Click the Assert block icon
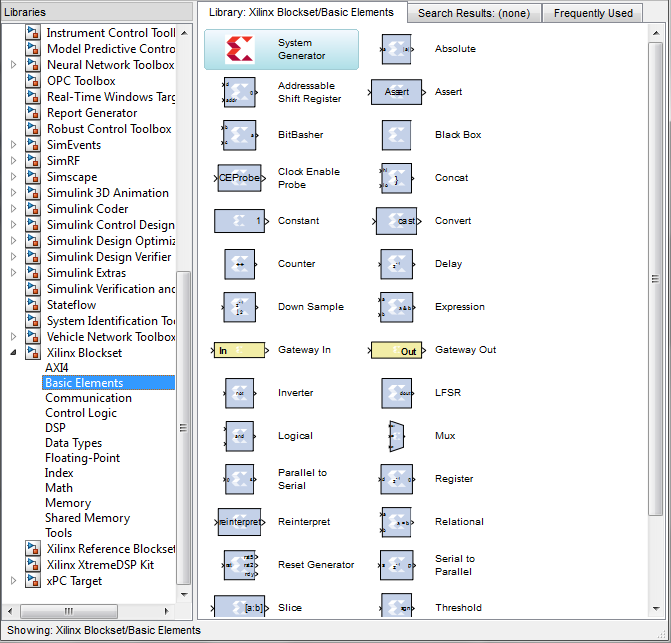671x643 pixels. pyautogui.click(x=396, y=92)
